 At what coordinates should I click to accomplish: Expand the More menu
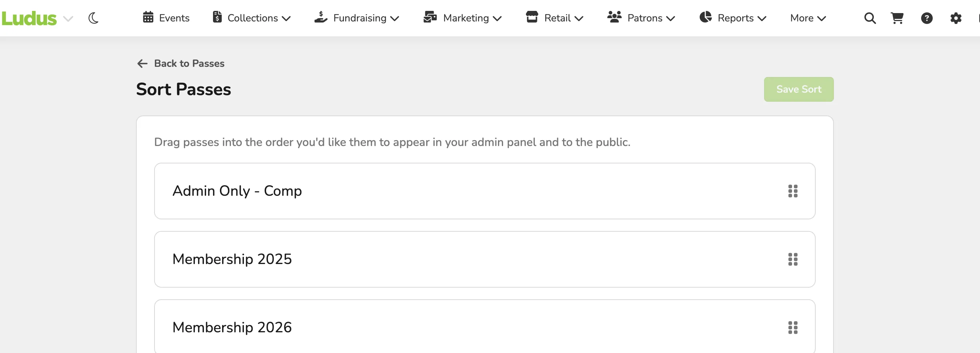808,18
